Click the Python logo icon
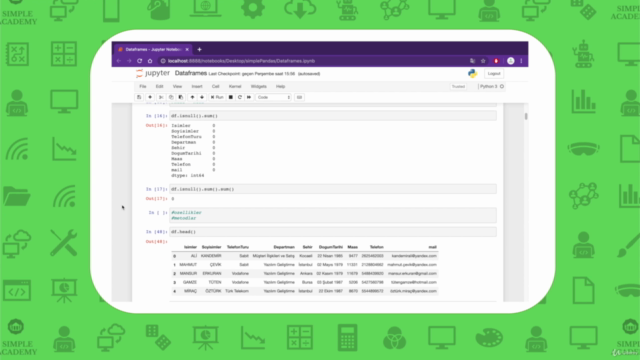The image size is (640, 360). [x=472, y=73]
